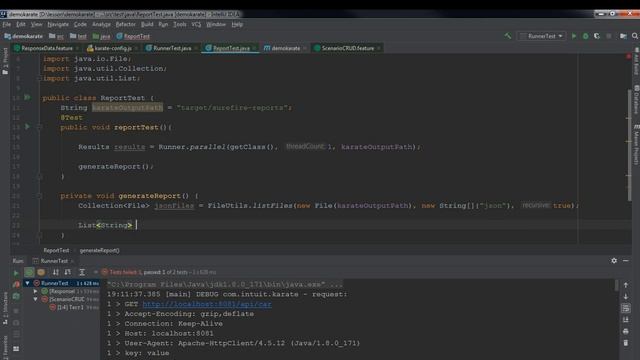Open the RunnerTest run configuration dropdown
The width and height of the screenshot is (640, 360).
point(542,36)
